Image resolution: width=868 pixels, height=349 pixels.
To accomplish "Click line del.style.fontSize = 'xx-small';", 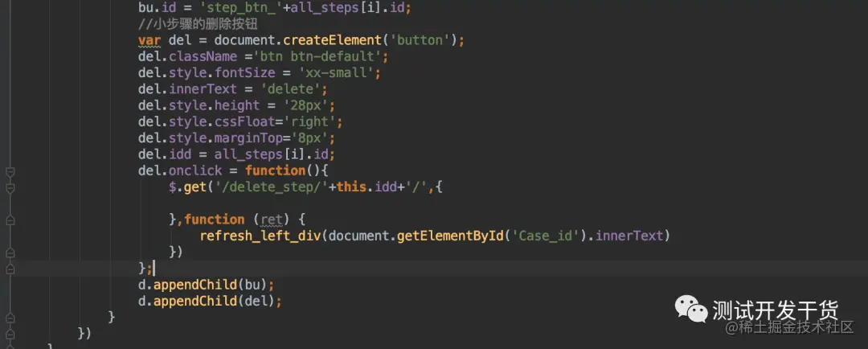I will click(x=259, y=73).
